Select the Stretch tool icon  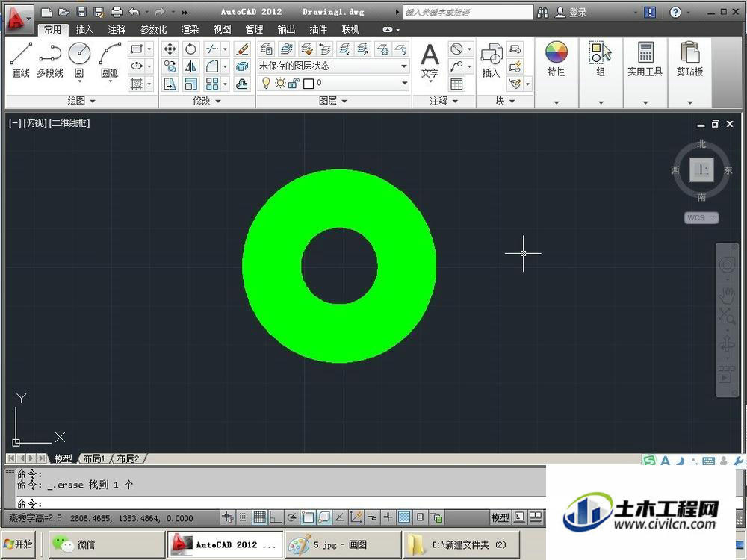click(170, 84)
